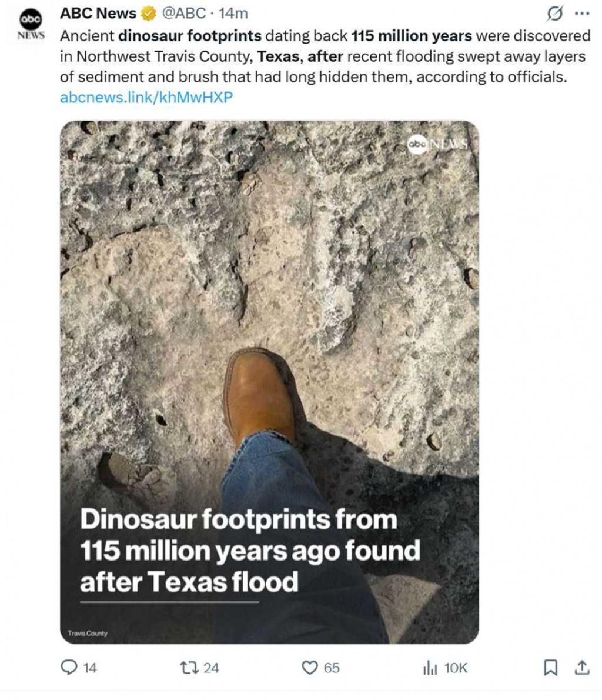
Task: Click the gold verified badge
Action: click(148, 13)
